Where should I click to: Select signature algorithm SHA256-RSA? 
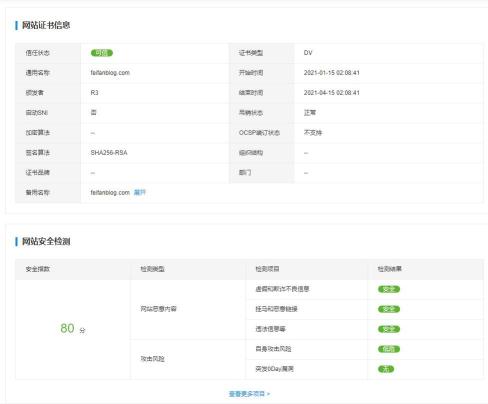109,153
